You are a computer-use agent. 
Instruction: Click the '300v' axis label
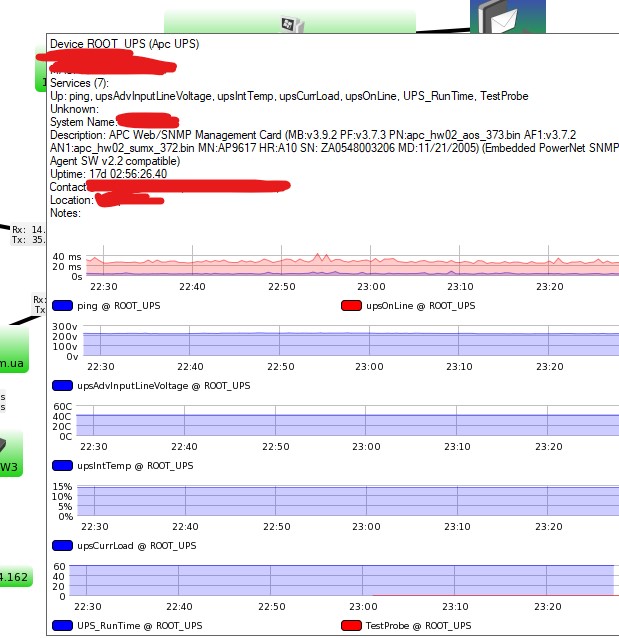(65, 326)
